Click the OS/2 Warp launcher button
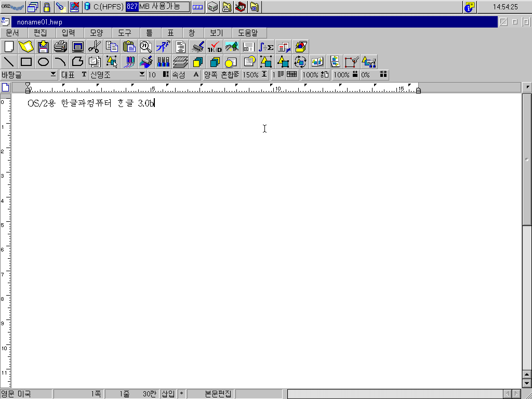This screenshot has height=399, width=532. tap(12, 6)
